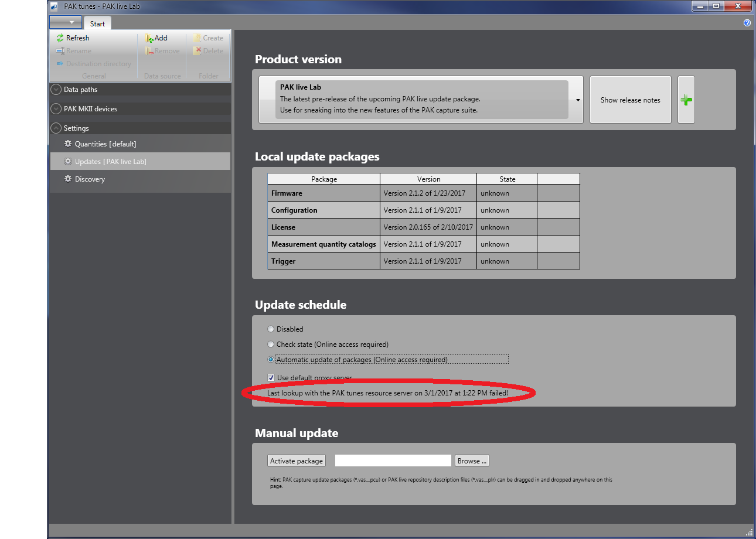756x539 pixels.
Task: Click the Firmware row's unknown state cell
Action: click(x=508, y=193)
